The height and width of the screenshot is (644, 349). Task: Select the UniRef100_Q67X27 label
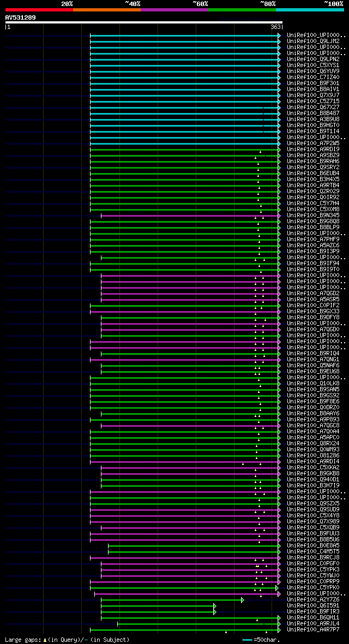313,107
